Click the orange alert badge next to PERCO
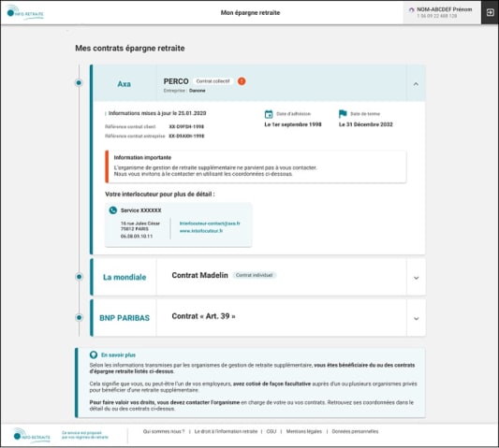This screenshot has height=448, width=499. click(x=242, y=81)
